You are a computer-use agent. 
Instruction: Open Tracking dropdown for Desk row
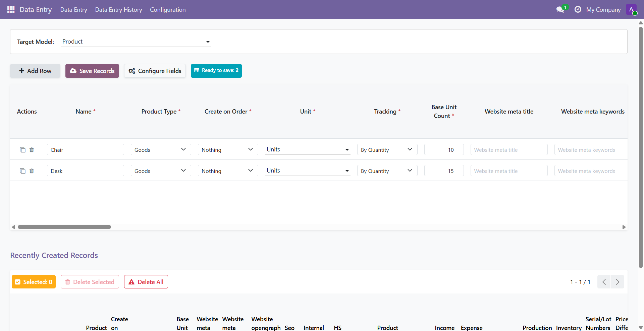[x=387, y=171]
